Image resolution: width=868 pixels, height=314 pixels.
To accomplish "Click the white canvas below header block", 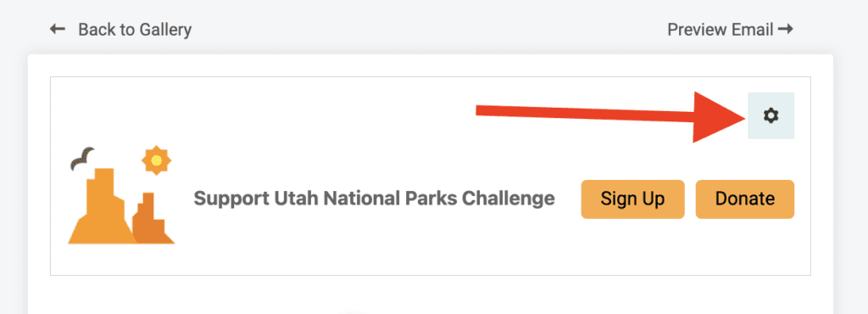I will pos(430,294).
